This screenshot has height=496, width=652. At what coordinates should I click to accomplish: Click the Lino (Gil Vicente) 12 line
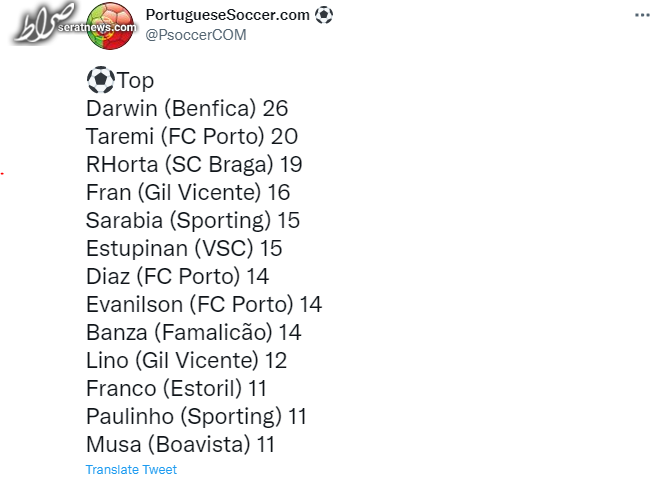186,360
